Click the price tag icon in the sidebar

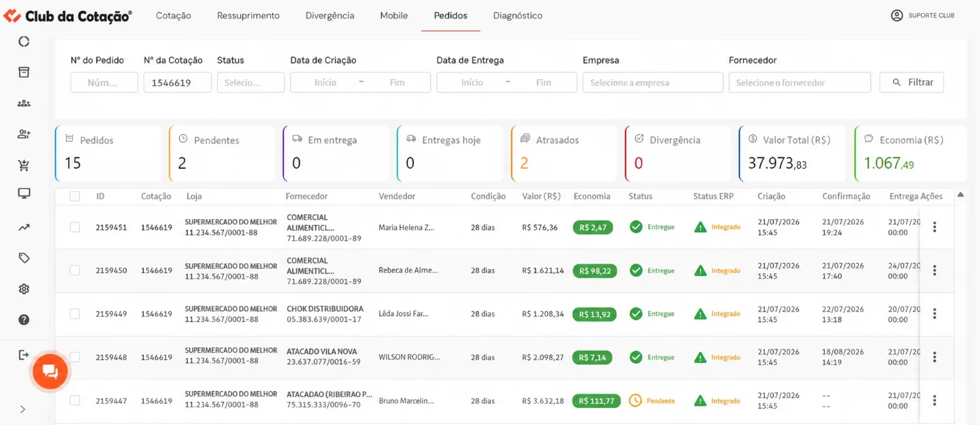(24, 258)
